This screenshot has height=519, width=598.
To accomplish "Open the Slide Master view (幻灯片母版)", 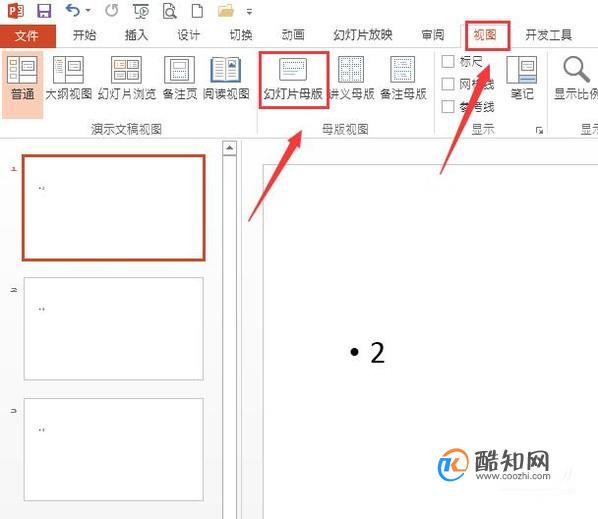I will [x=293, y=79].
